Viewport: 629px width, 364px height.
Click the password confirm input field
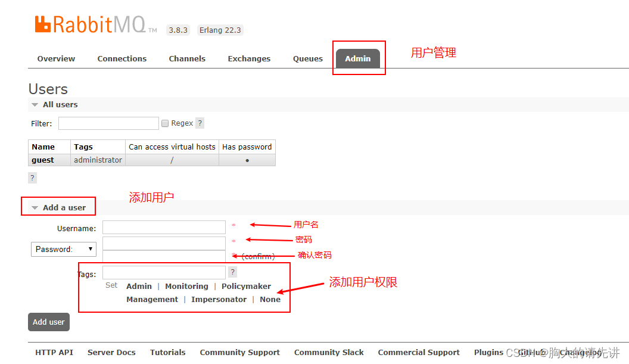[164, 256]
